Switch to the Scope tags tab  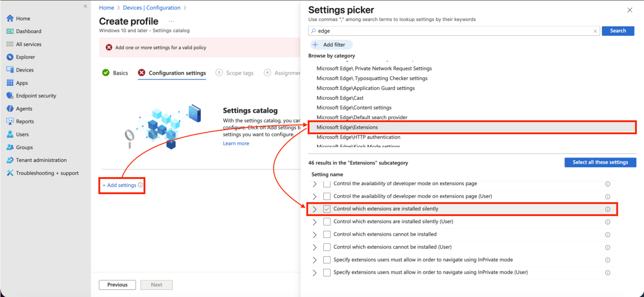(x=239, y=72)
